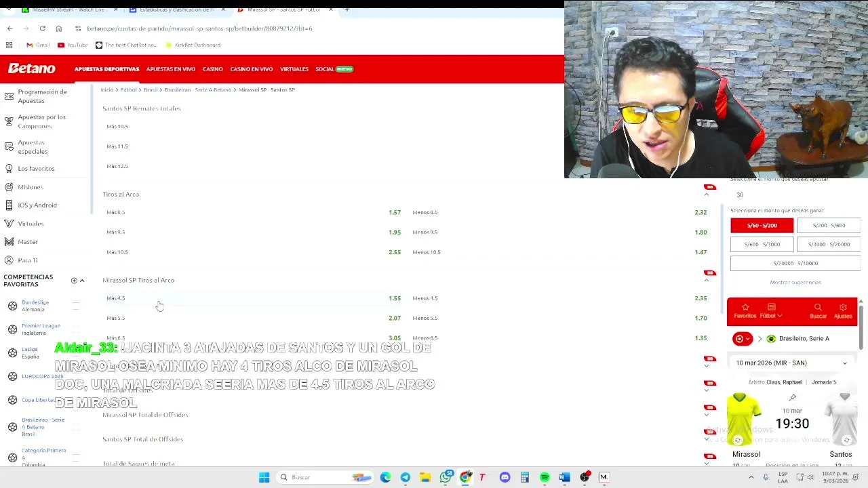
Task: Select S/3000 - S/20000 winnings range
Action: click(829, 244)
